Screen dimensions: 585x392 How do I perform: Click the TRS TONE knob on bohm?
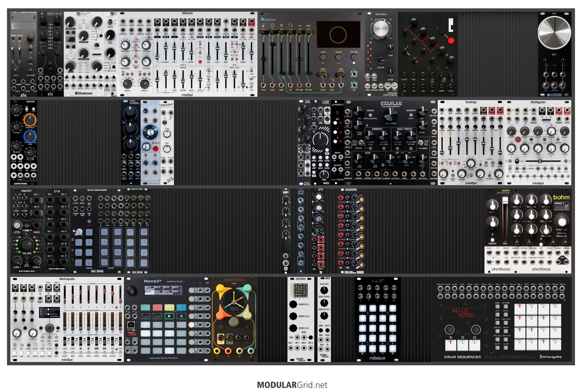(x=546, y=229)
